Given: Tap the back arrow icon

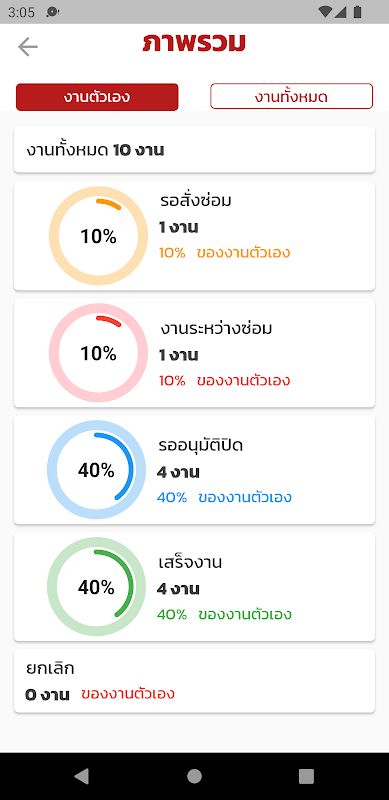Looking at the screenshot, I should pyautogui.click(x=28, y=47).
